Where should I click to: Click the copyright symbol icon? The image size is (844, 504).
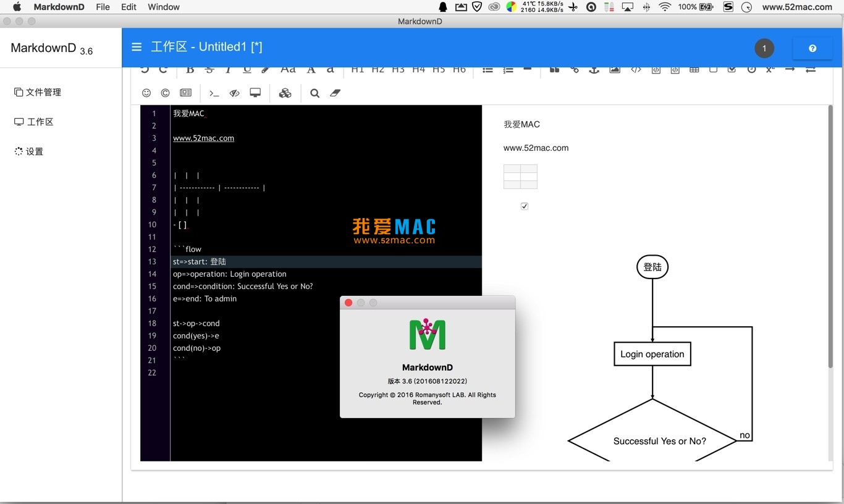(x=165, y=93)
